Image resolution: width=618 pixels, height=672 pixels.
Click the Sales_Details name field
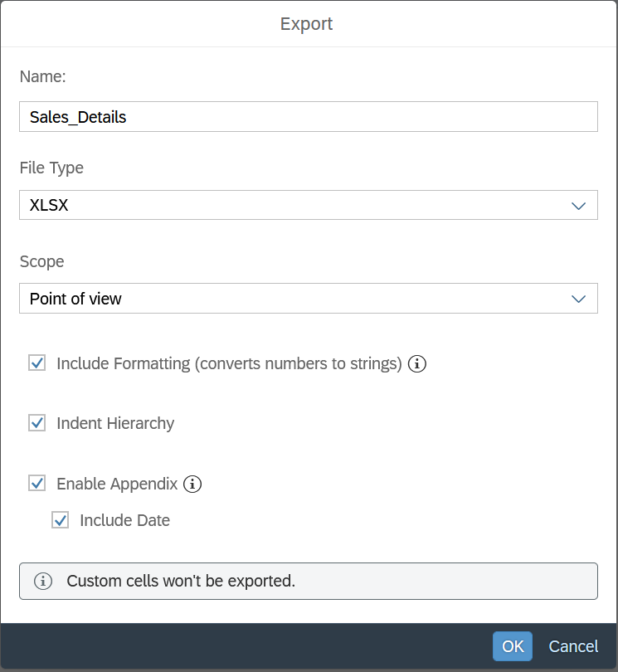click(x=308, y=117)
